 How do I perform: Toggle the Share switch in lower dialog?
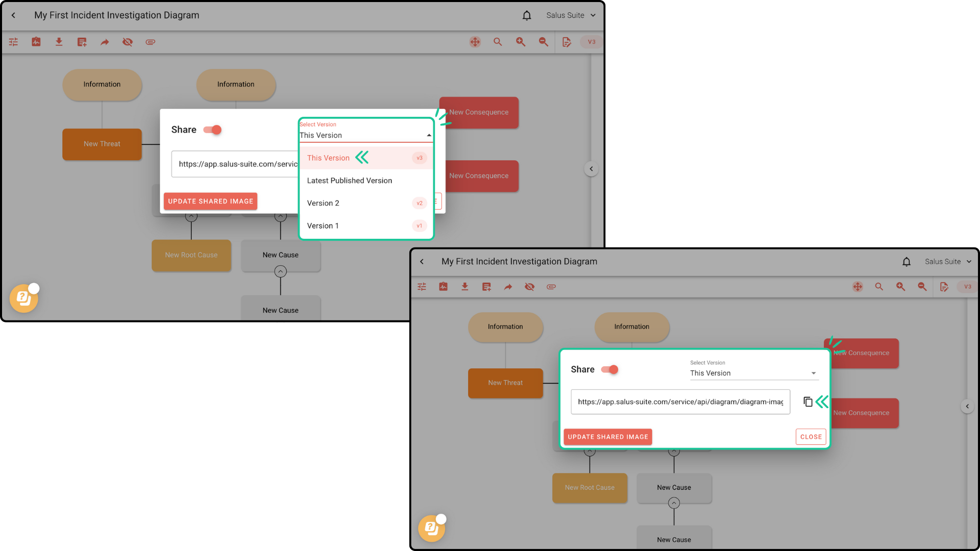(610, 369)
